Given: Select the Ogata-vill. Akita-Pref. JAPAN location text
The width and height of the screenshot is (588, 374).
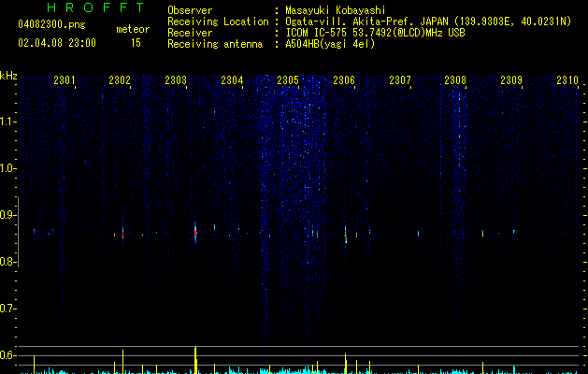Looking at the screenshot, I should pos(428,22).
